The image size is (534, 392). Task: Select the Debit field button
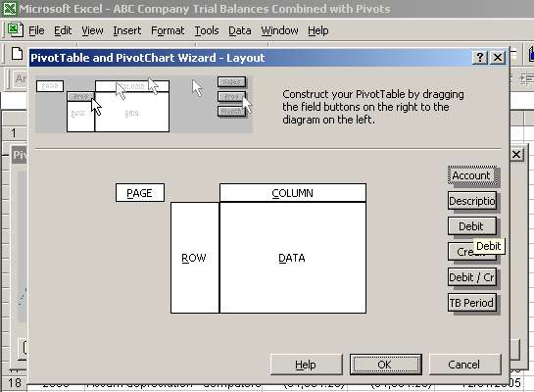tap(472, 226)
